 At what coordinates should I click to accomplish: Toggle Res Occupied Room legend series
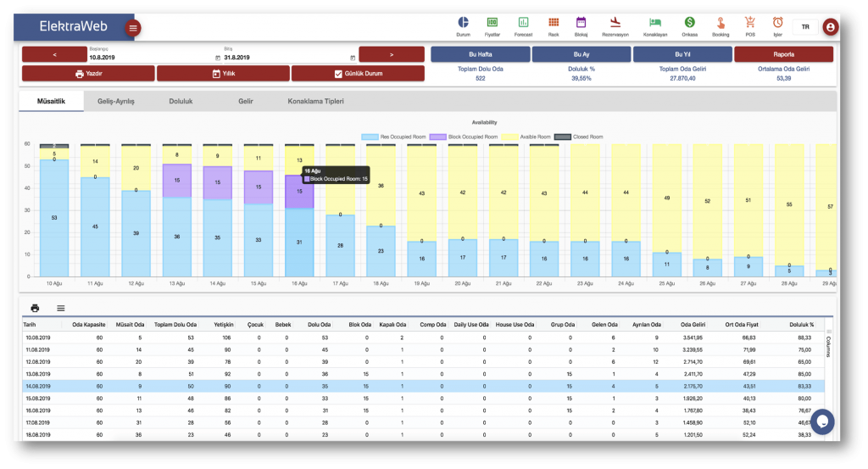click(370, 137)
